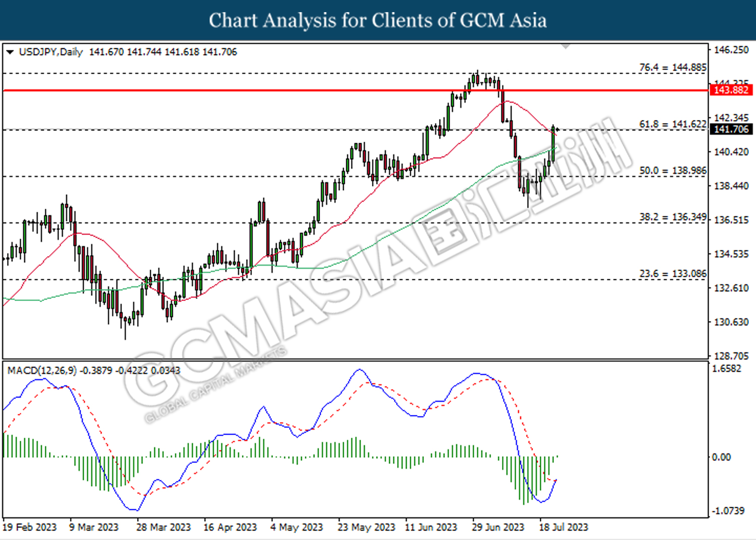Select the USDJPY,Daily symbol label

tap(50, 52)
